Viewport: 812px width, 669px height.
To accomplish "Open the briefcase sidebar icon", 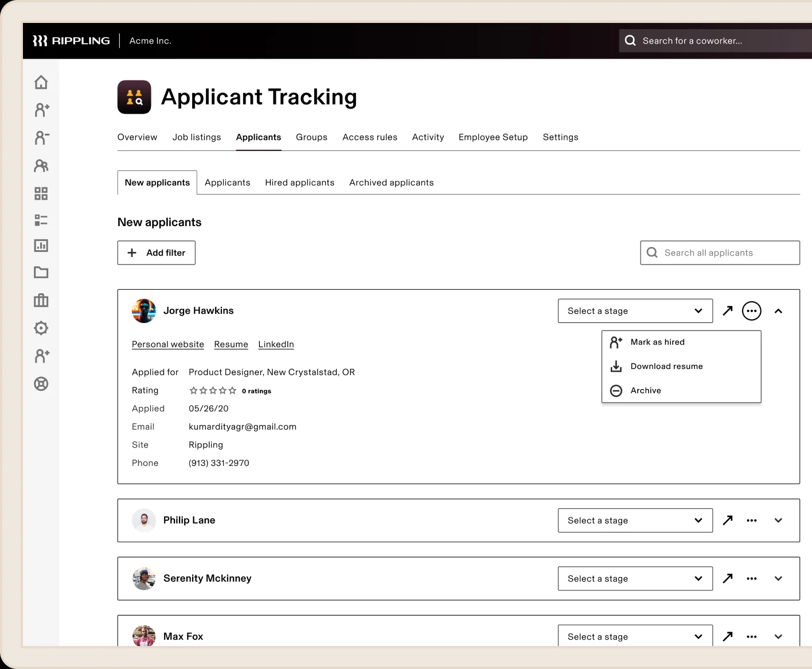I will (41, 300).
